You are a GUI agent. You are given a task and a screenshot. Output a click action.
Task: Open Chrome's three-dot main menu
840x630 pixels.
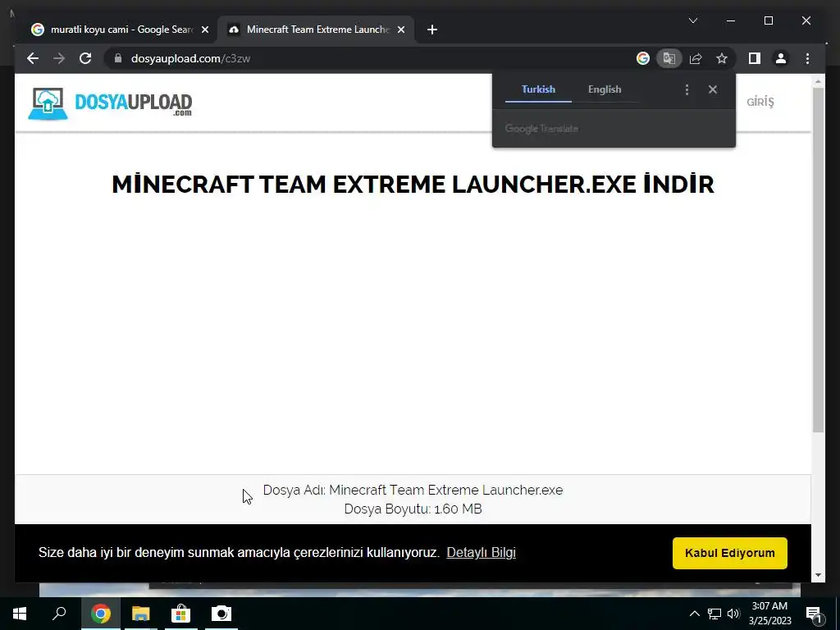coord(807,58)
